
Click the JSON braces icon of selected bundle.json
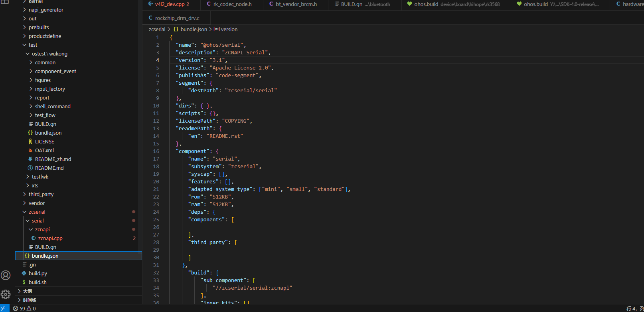point(27,256)
